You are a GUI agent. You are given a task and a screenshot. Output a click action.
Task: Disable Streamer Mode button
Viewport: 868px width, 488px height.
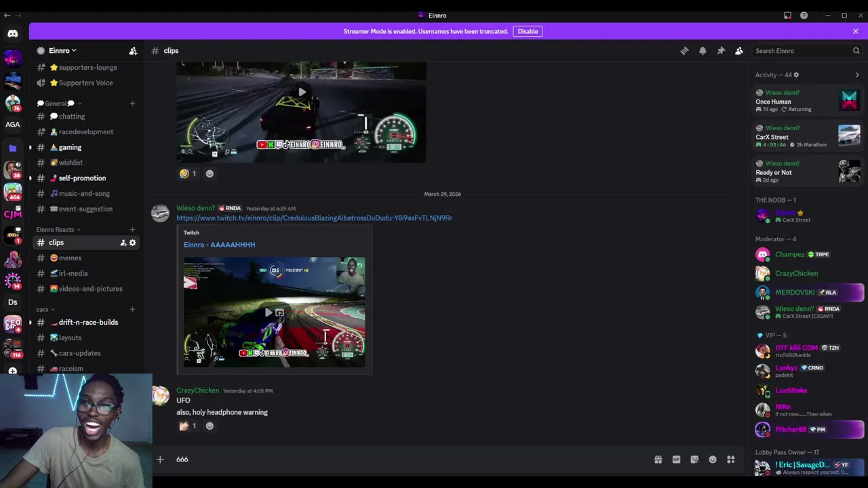coord(528,31)
